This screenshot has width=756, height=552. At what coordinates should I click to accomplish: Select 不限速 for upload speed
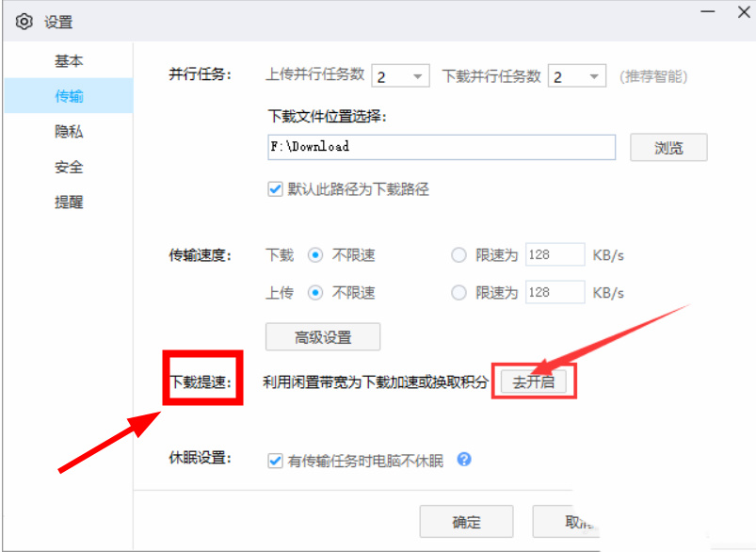pos(316,292)
